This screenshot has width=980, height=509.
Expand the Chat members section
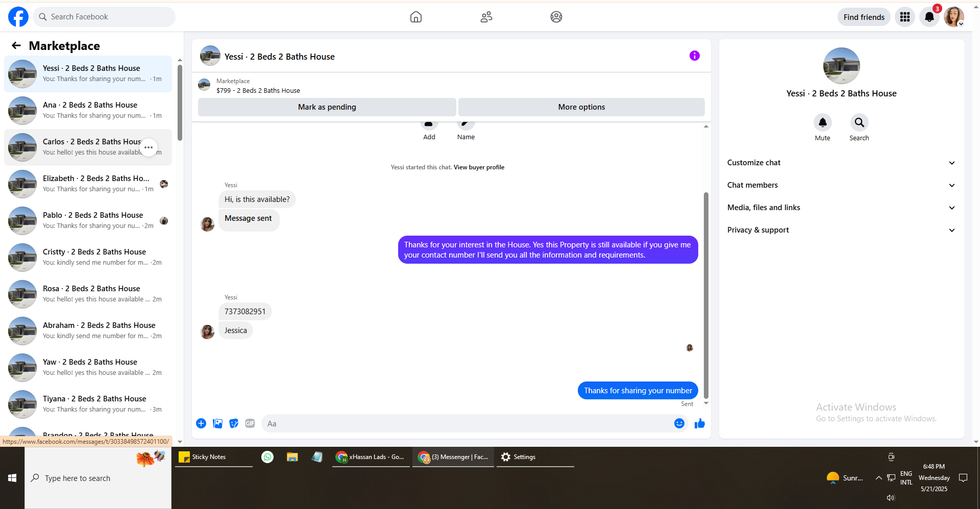pyautogui.click(x=841, y=185)
